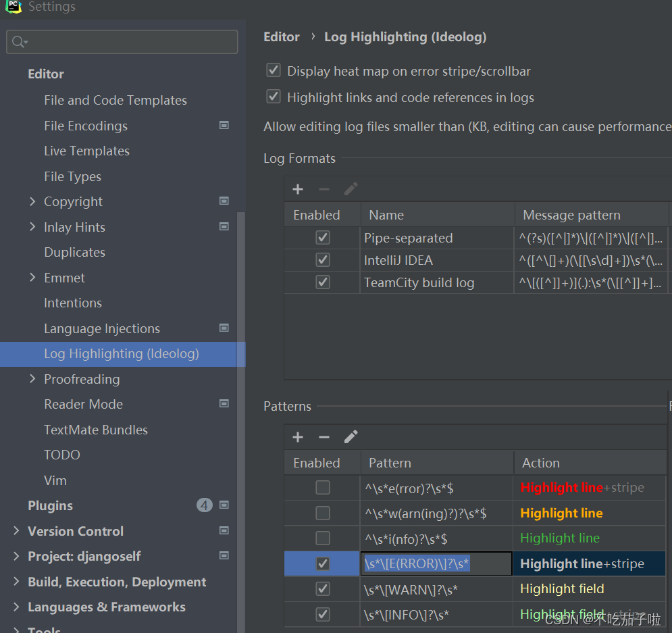Enable the ^\s*i(nfo)?\s*$ pattern checkbox

point(323,538)
